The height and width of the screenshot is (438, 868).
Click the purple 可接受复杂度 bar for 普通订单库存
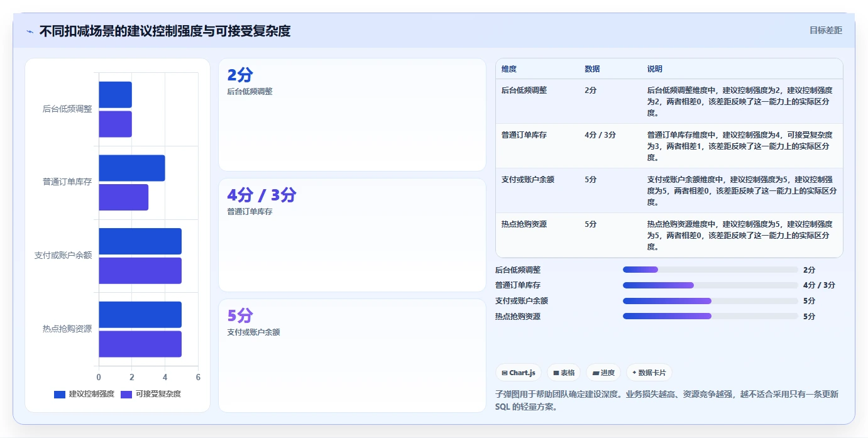124,197
